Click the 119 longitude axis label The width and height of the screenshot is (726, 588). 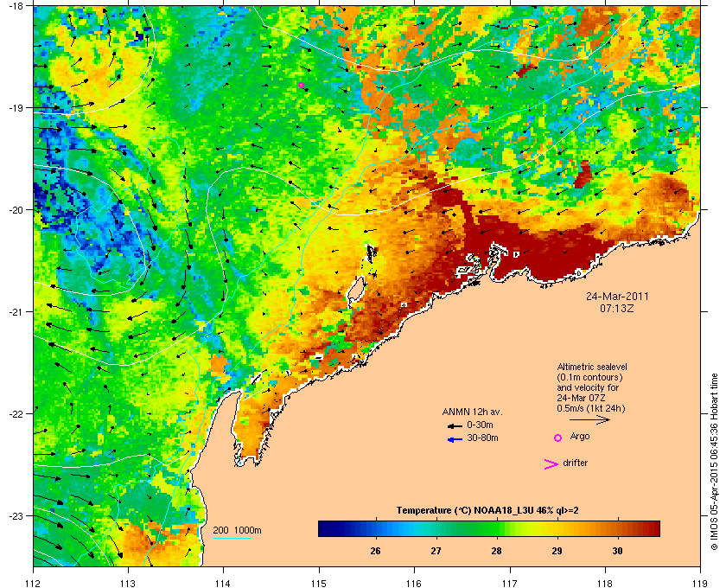click(700, 583)
